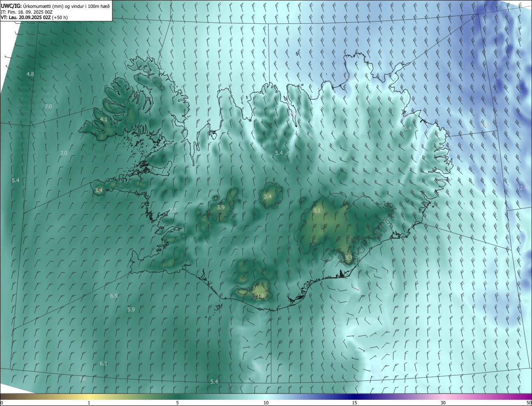Select the 'IT: Fim. 18. 09. 2025 00Z' line

(x=27, y=12)
